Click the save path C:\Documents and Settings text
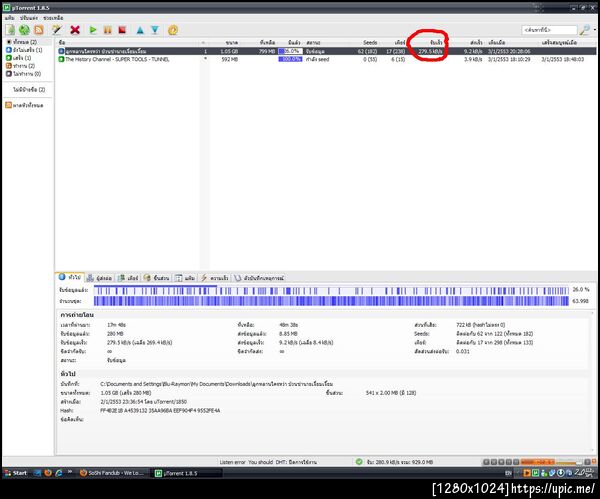Image resolution: width=600 pixels, height=499 pixels. point(216,384)
